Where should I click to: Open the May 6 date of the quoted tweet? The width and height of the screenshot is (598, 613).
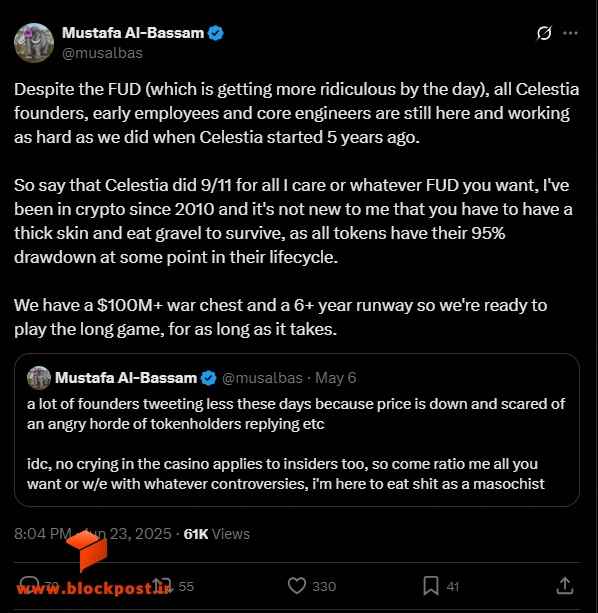(x=336, y=378)
